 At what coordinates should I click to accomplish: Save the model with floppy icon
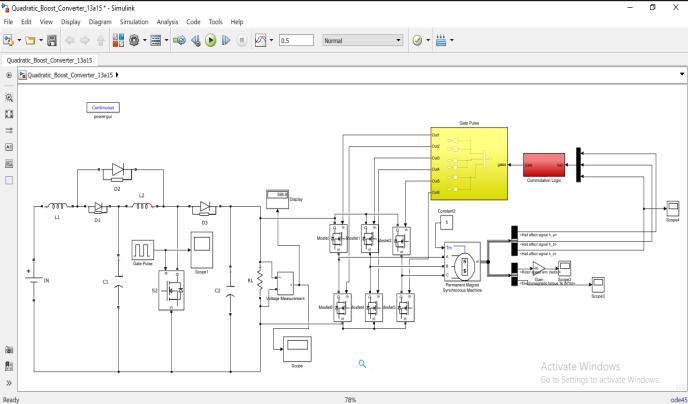click(x=52, y=41)
